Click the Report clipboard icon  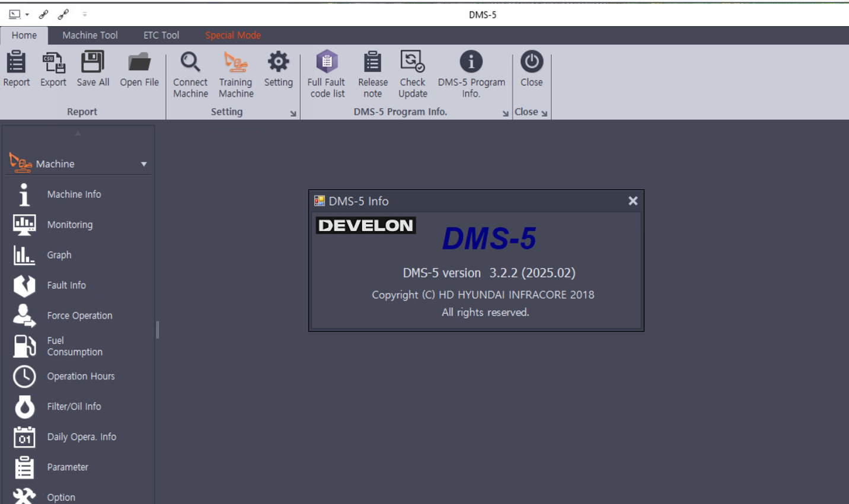click(16, 62)
